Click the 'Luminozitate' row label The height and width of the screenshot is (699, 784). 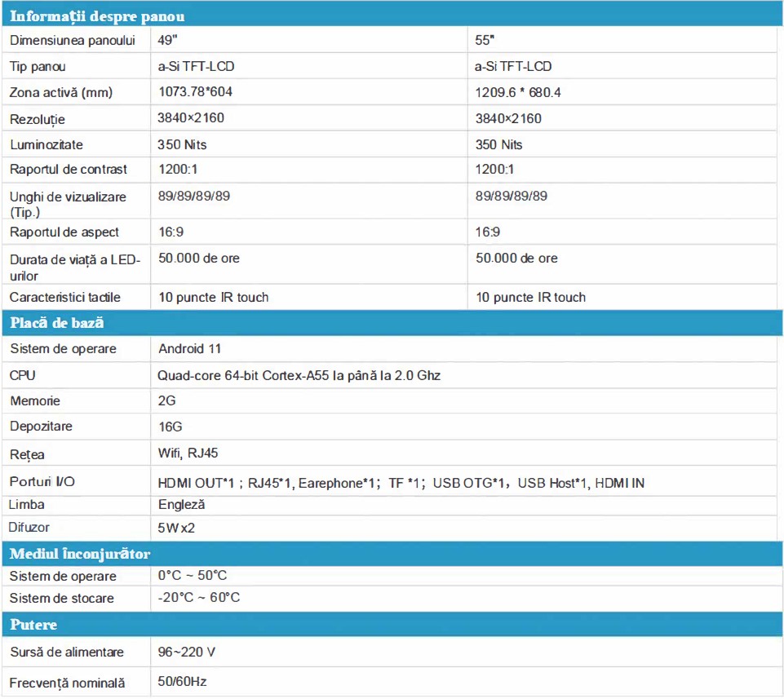point(47,144)
